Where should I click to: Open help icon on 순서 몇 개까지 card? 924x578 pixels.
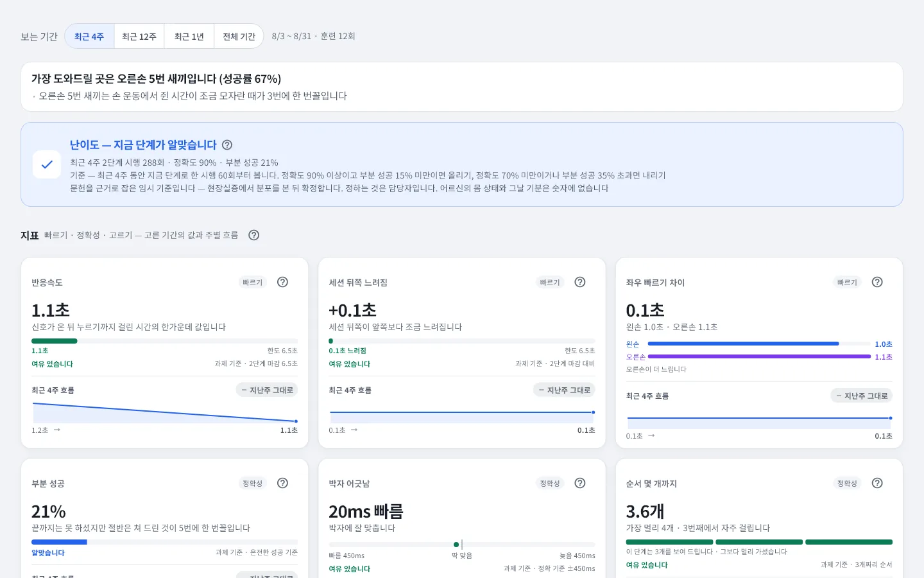pyautogui.click(x=877, y=483)
